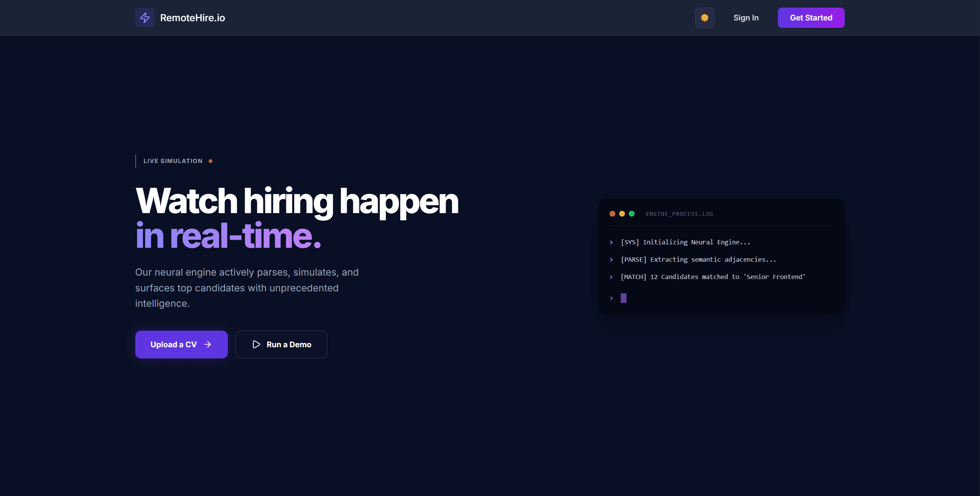This screenshot has width=980, height=496.
Task: Open the RemoteHire.io home link
Action: [x=180, y=18]
